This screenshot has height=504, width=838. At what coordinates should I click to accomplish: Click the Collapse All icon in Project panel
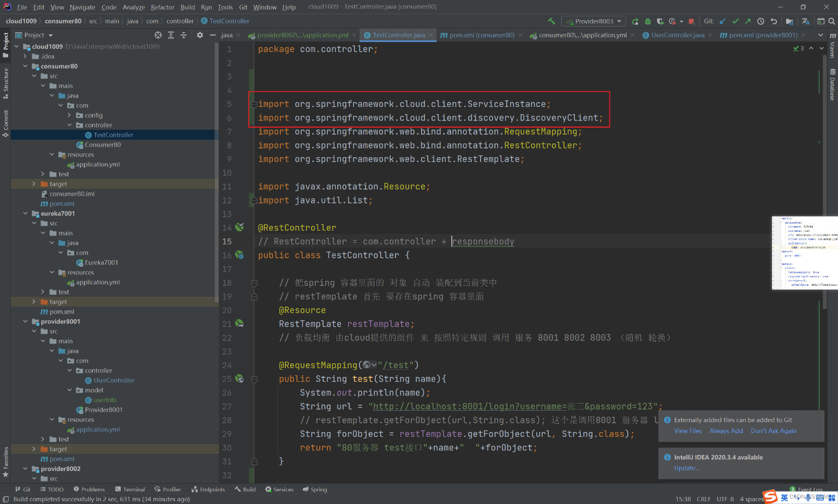[x=183, y=35]
